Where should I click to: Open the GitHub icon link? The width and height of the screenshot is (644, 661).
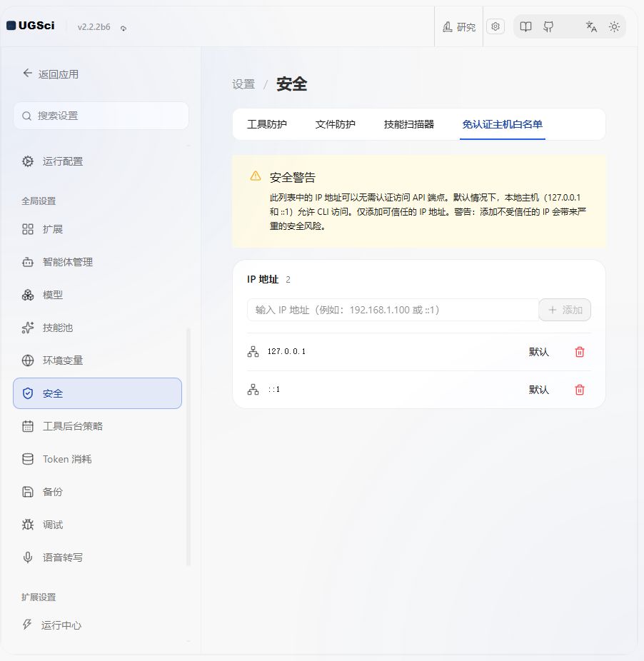[x=548, y=27]
